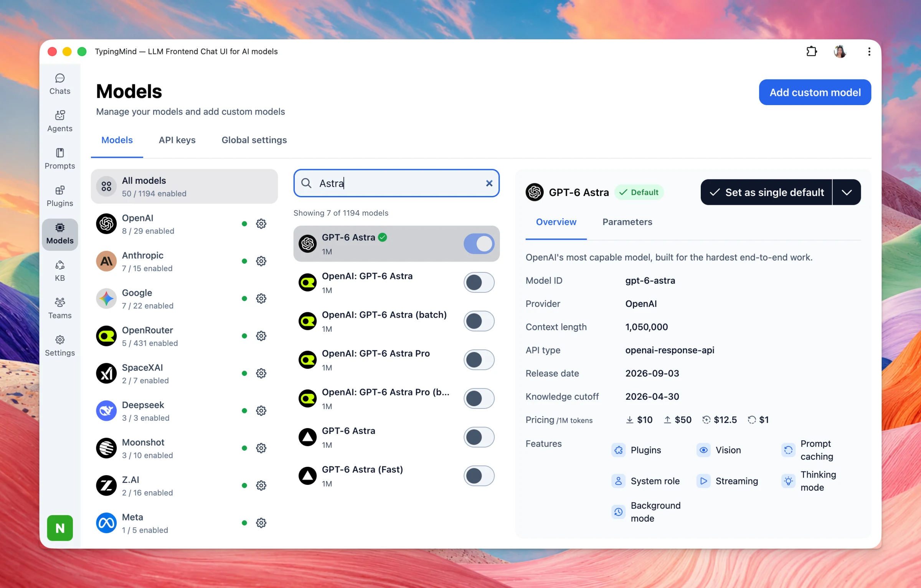Expand the default options dropdown arrow
Image resolution: width=921 pixels, height=588 pixels.
tap(847, 192)
